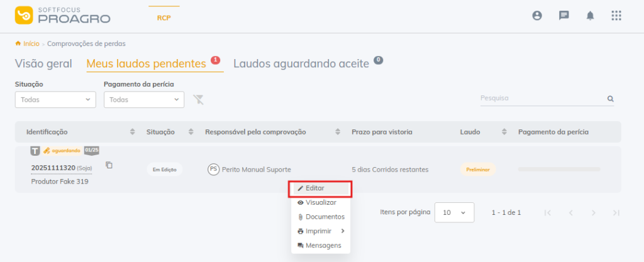Clear filters using the funnel icon

[x=199, y=99]
